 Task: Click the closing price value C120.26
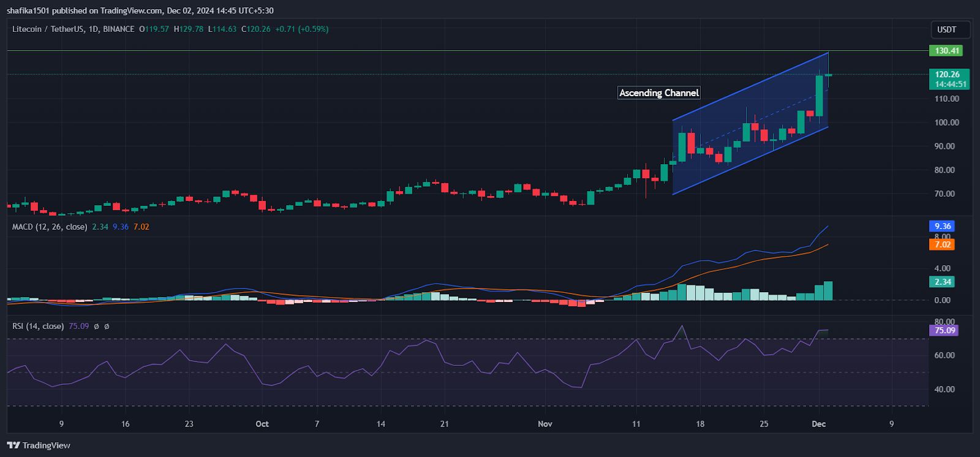coord(256,29)
